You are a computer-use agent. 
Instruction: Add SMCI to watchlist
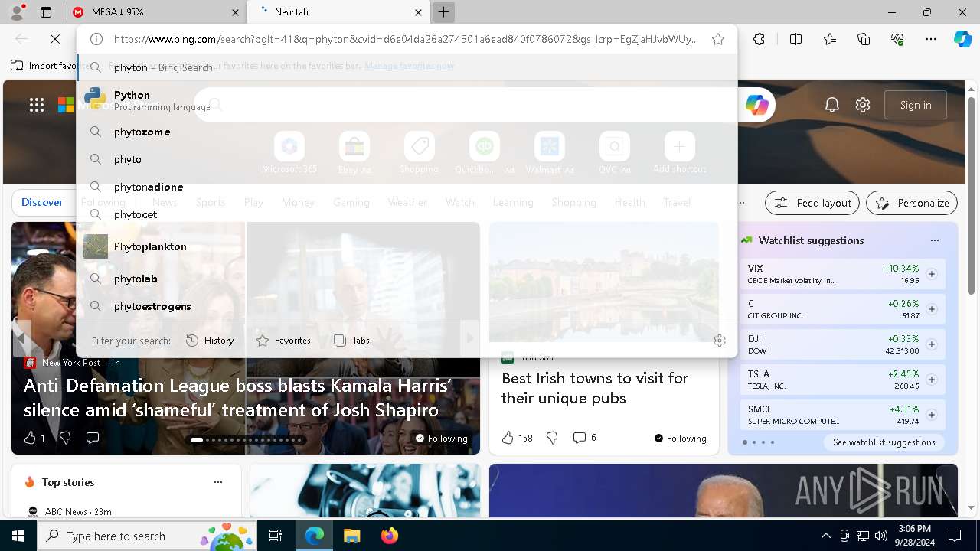[932, 415]
